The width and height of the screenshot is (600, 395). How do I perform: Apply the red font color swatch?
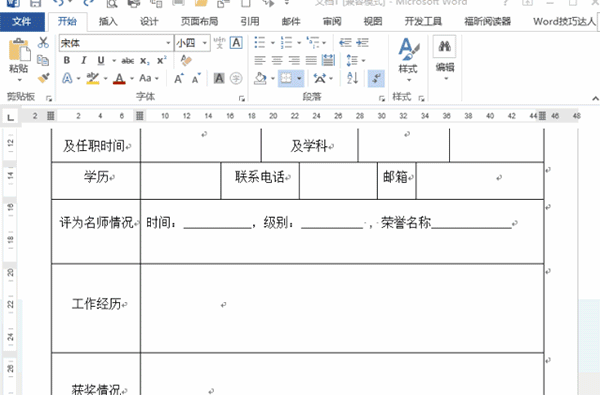click(x=119, y=78)
